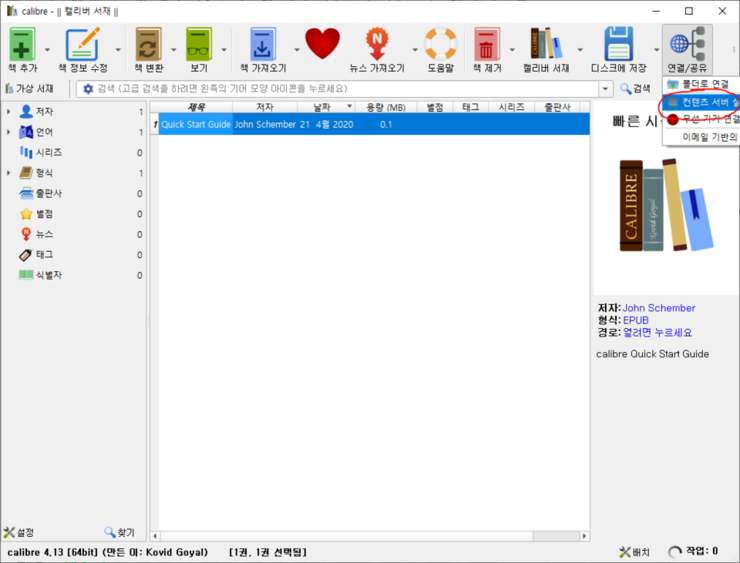Open dropdown arrow next to 뉴스 가져오기

tap(415, 49)
